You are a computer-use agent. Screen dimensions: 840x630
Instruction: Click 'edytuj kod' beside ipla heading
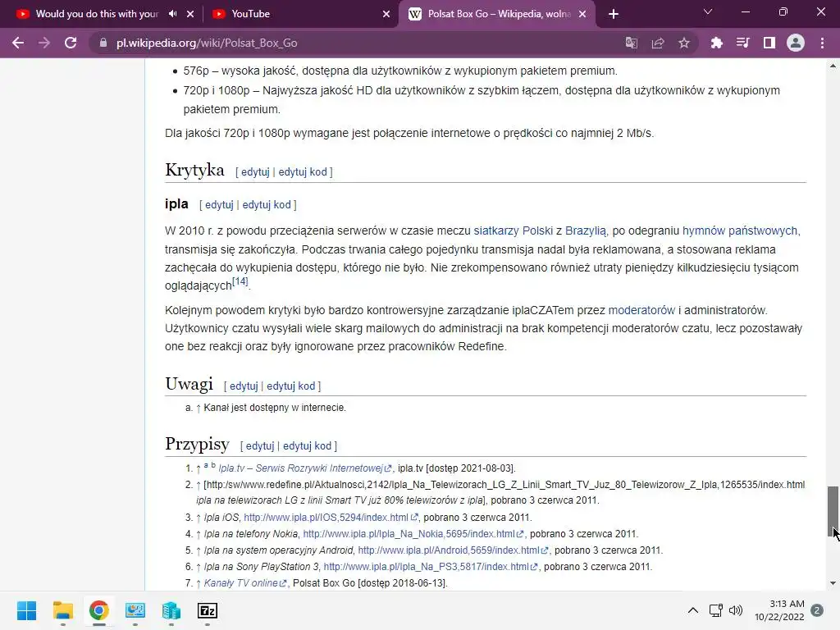point(267,204)
